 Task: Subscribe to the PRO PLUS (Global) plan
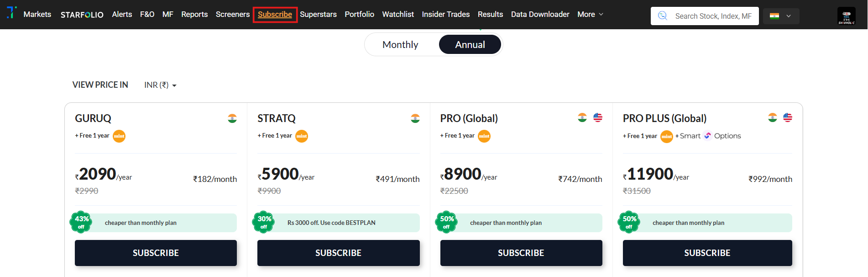point(707,253)
